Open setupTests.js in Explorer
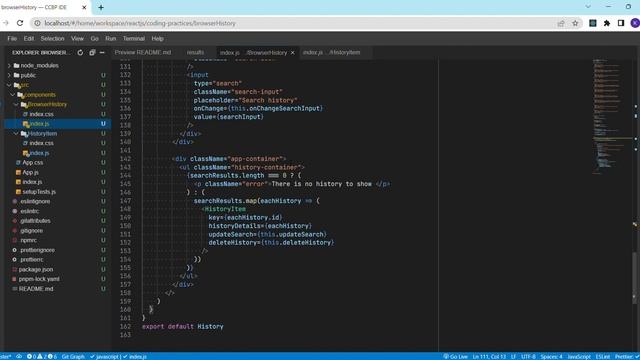 click(x=39, y=191)
